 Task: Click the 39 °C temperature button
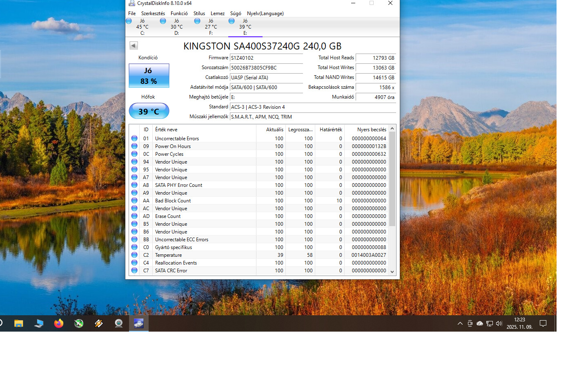tap(149, 111)
